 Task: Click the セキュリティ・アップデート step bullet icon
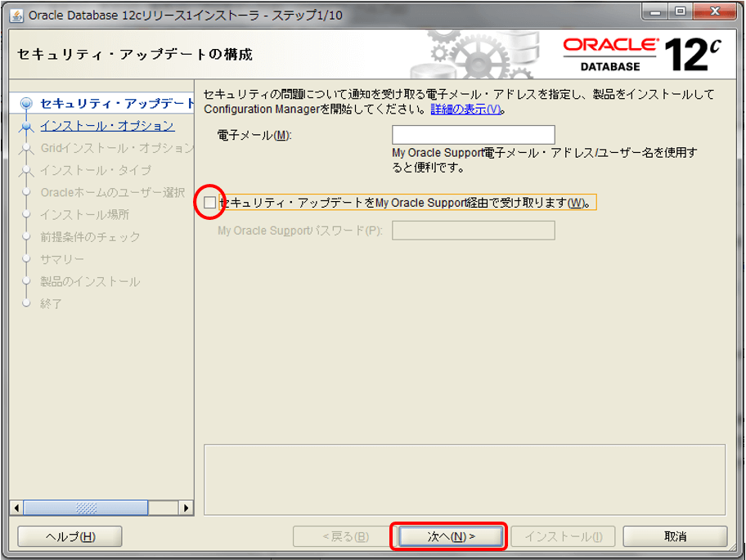(x=27, y=103)
